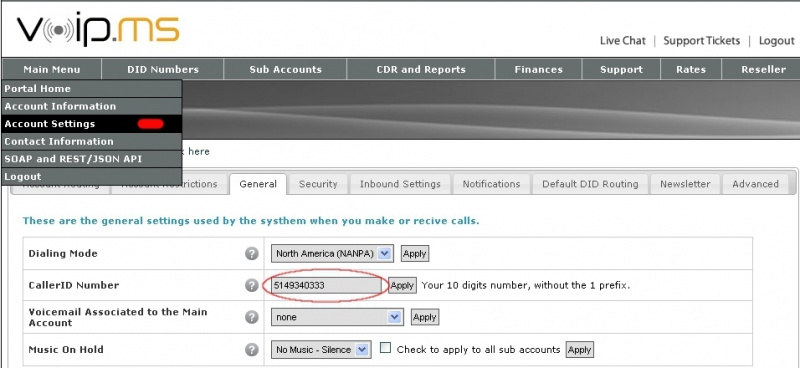
Task: Open the Reseller menu
Action: click(763, 69)
